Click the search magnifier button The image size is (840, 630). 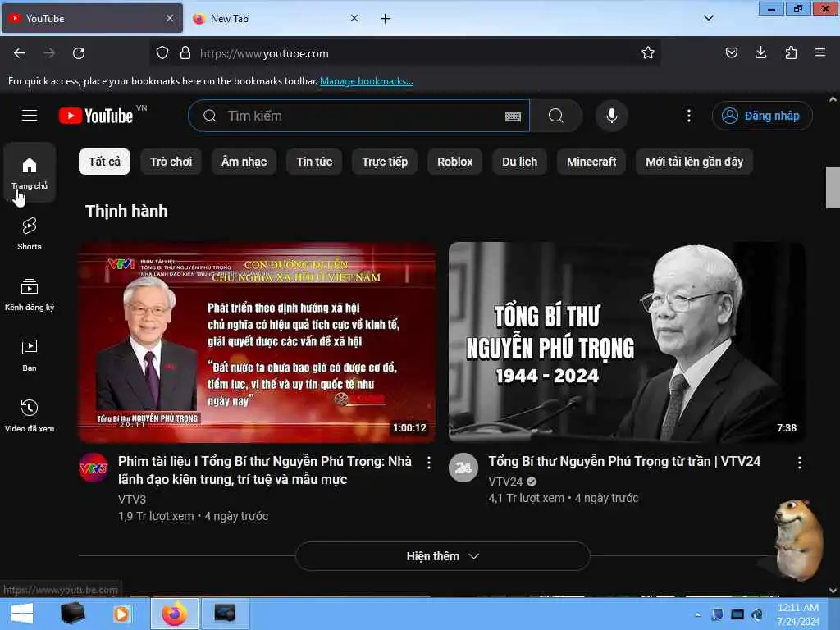click(x=556, y=116)
